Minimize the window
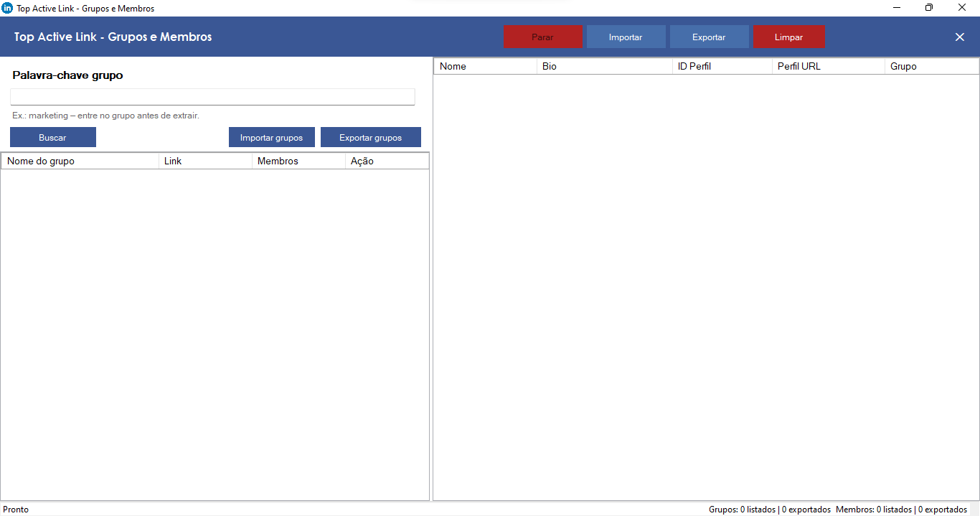Screen dimensions: 980x516 pos(897,8)
